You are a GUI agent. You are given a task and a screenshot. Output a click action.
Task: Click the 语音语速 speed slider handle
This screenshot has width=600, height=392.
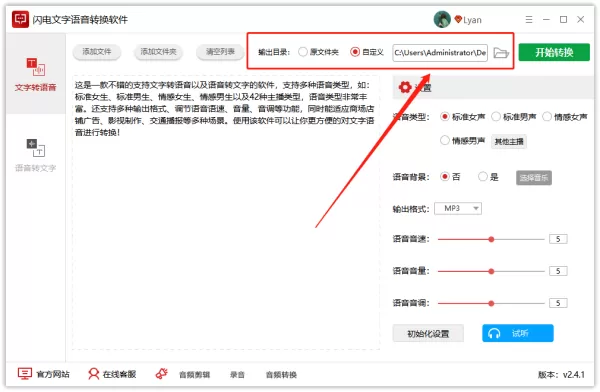pyautogui.click(x=491, y=239)
